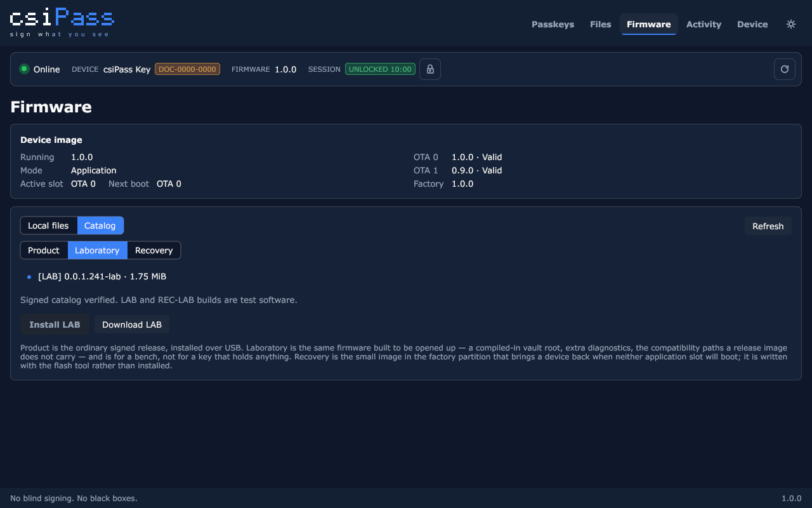The height and width of the screenshot is (508, 812).
Task: Click the OTA 0 '1.0.0 · Valid' value
Action: coord(476,157)
